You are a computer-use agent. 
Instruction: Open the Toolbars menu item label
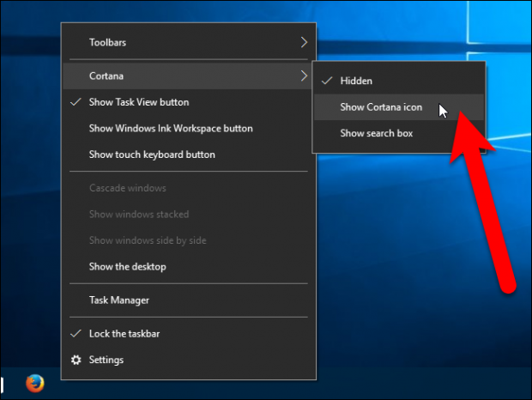[x=108, y=41]
